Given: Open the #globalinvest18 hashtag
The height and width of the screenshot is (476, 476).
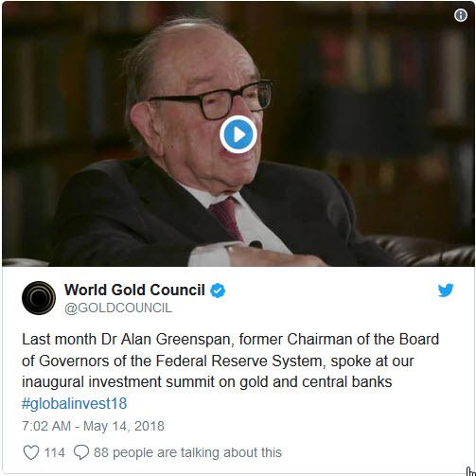Looking at the screenshot, I should [x=75, y=403].
